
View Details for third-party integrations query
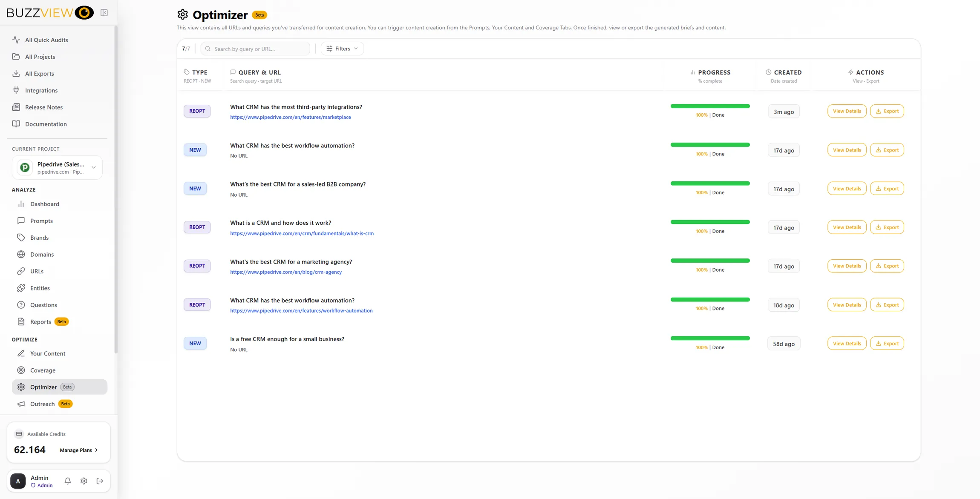pos(847,111)
